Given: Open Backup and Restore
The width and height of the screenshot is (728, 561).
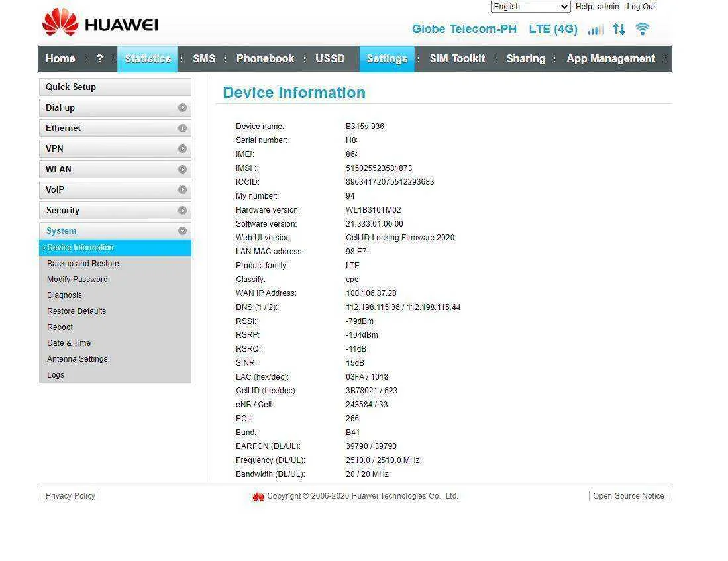Looking at the screenshot, I should [83, 264].
